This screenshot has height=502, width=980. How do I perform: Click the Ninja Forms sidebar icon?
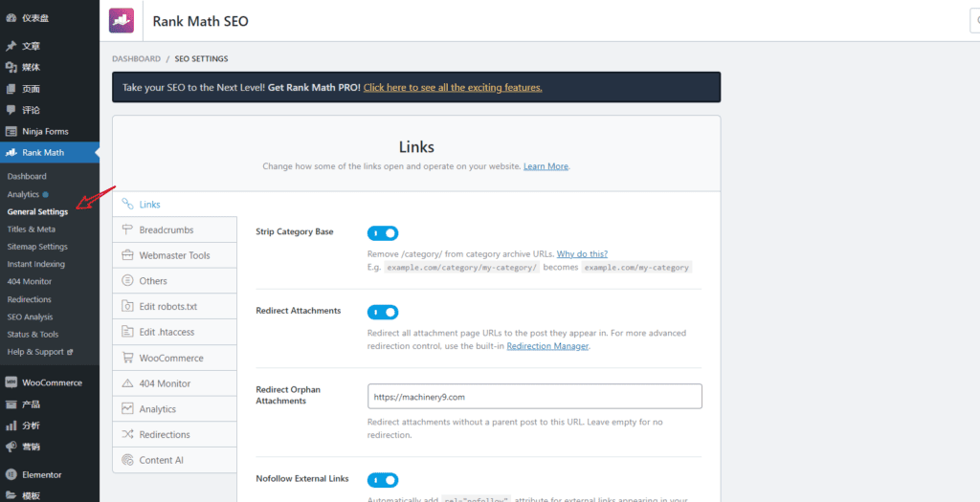pyautogui.click(x=11, y=132)
